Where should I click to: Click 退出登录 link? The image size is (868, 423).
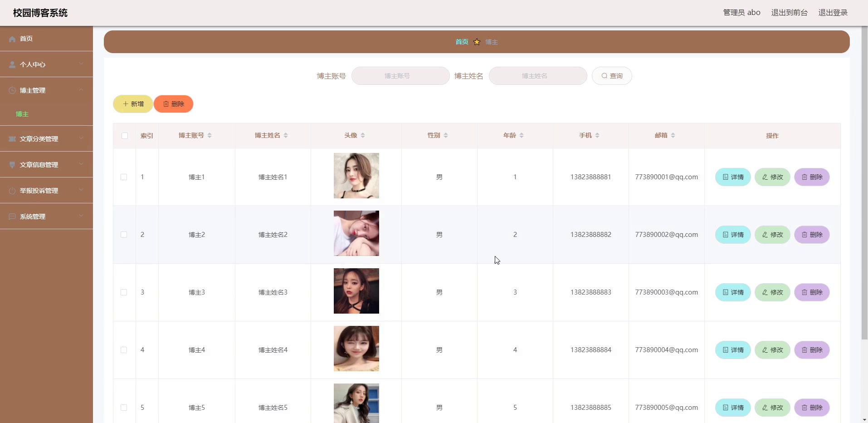pyautogui.click(x=833, y=13)
